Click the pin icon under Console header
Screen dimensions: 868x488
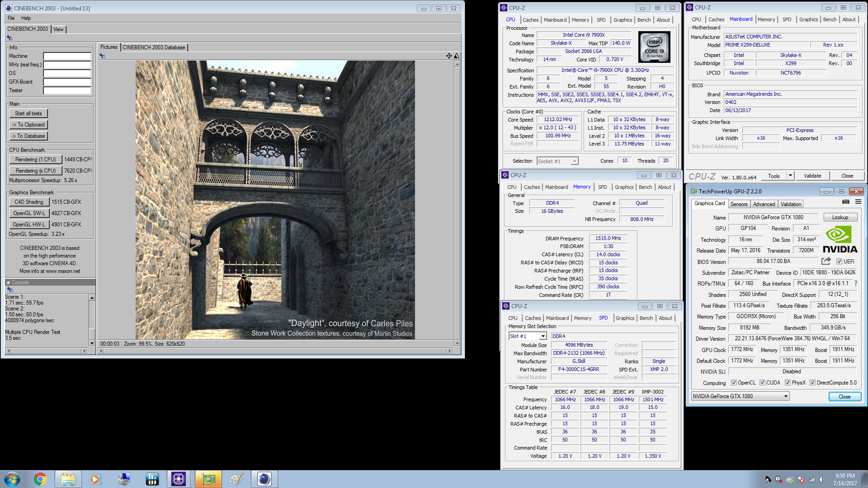(x=9, y=289)
